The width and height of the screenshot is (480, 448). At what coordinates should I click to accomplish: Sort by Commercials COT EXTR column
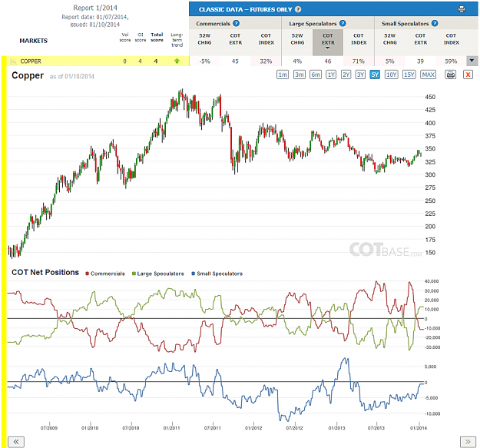[236, 39]
